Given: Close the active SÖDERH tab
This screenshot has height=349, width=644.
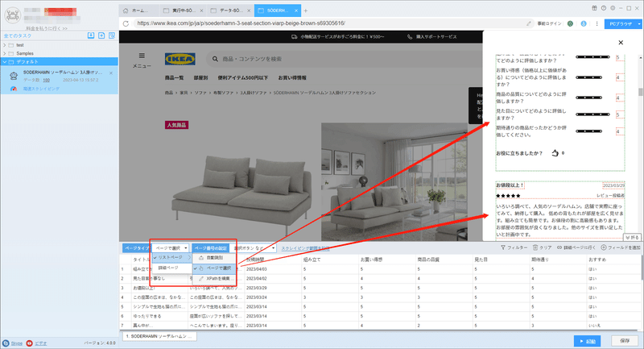Looking at the screenshot, I should click(296, 10).
